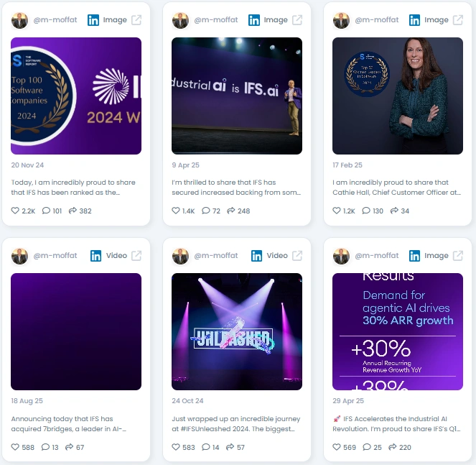Click @m-moffat handle on Cathie Hall post
This screenshot has width=476, height=465.
377,19
